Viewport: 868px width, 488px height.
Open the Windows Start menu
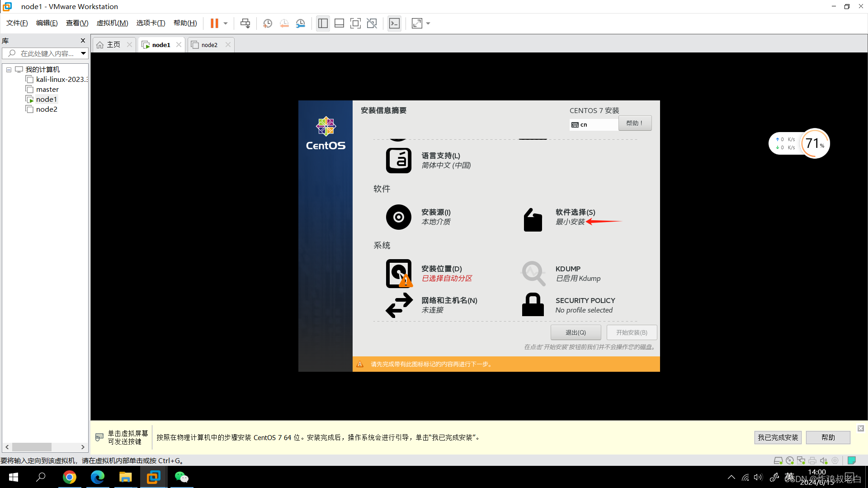click(14, 477)
